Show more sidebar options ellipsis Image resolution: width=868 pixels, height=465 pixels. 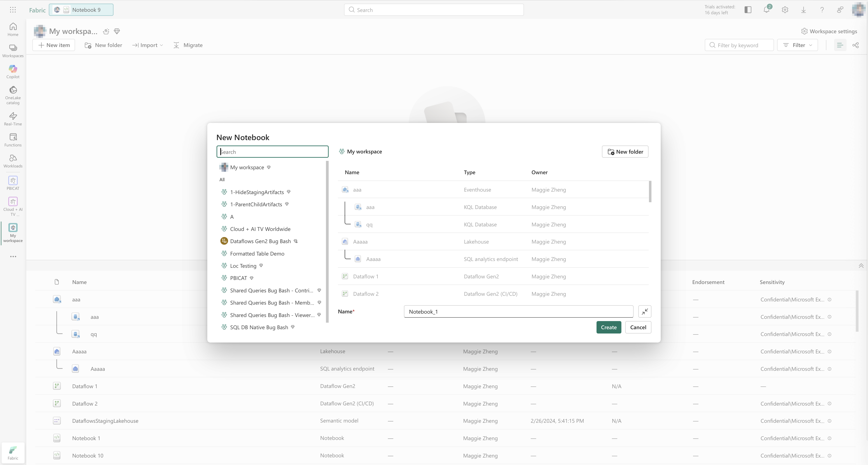pos(13,257)
